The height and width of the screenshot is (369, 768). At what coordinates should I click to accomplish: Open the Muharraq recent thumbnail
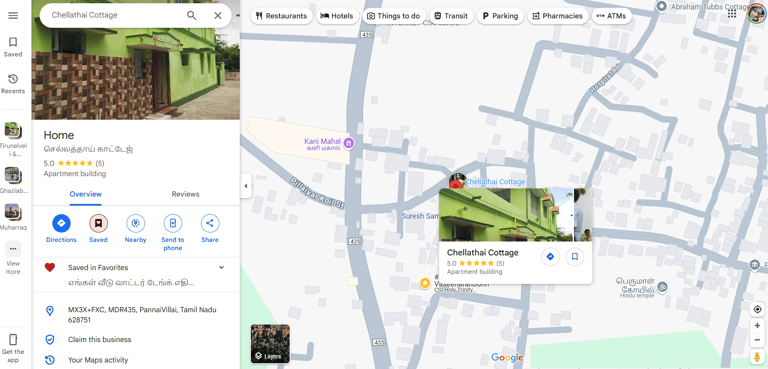click(13, 212)
